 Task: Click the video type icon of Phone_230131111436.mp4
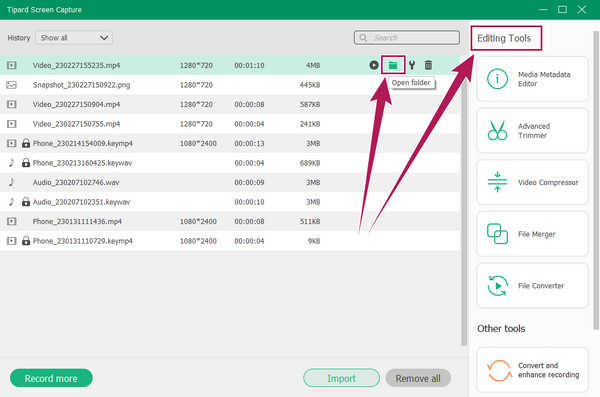[11, 221]
